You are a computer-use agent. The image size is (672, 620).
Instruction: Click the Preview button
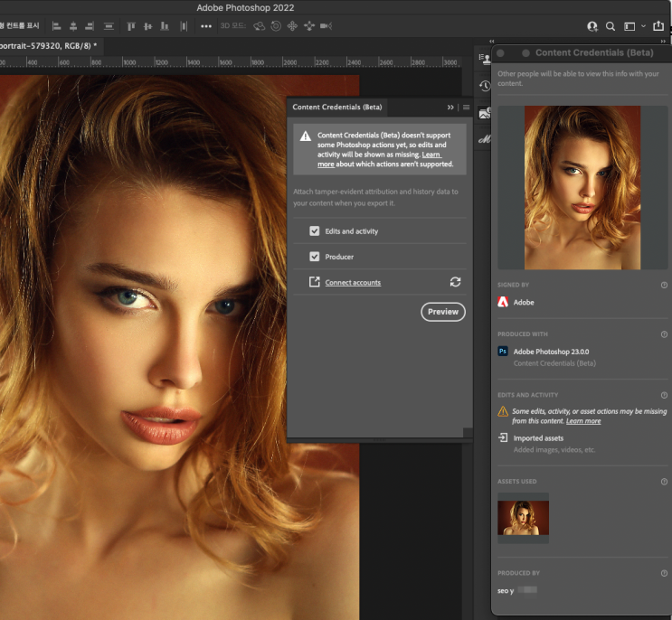point(443,312)
